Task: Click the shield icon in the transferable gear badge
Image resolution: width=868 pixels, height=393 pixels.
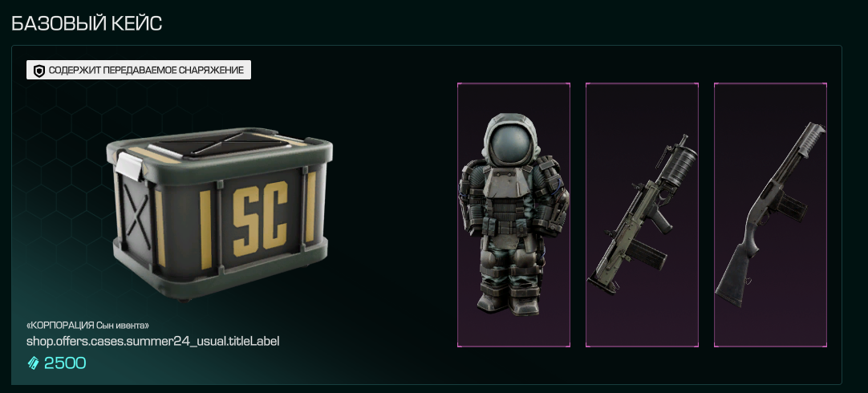Action: [39, 71]
